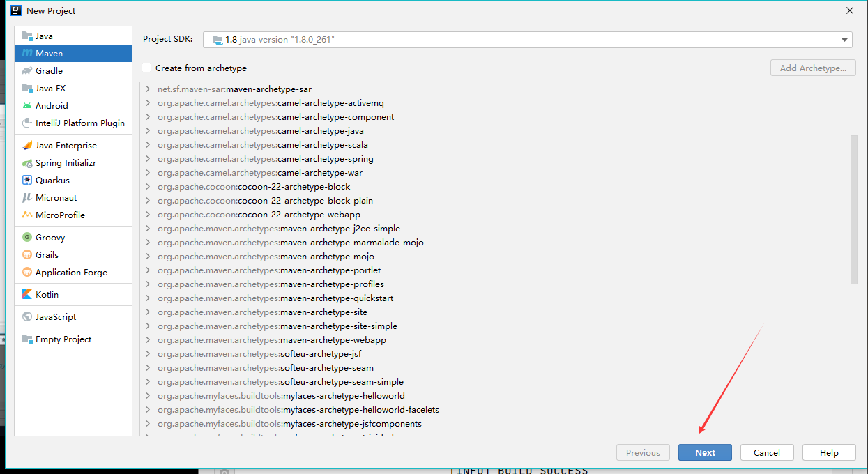The image size is (868, 474).
Task: Select maven-archetype-profiles row
Action: (494, 284)
